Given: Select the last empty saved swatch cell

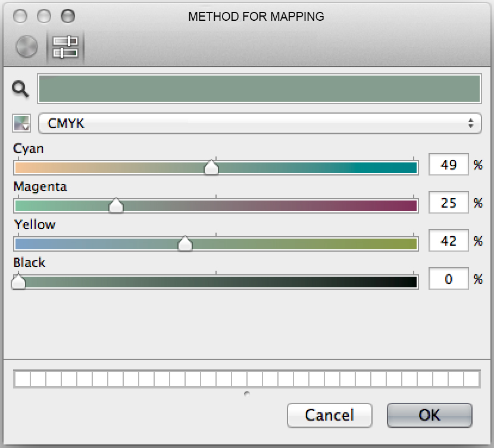Looking at the screenshot, I should (x=471, y=379).
